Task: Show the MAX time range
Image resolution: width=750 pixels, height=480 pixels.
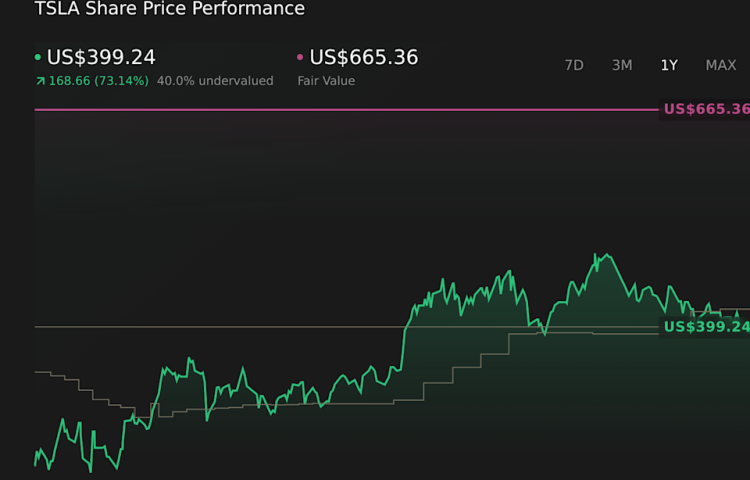Action: [720, 65]
